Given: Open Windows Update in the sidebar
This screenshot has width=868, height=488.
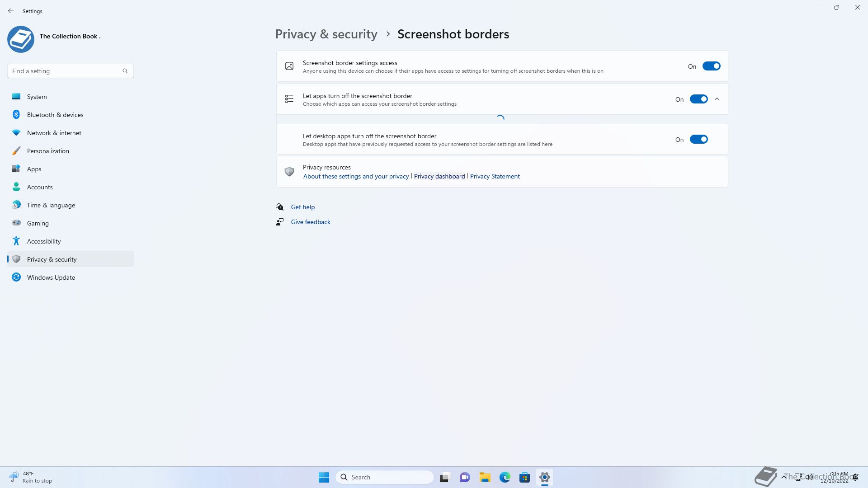Looking at the screenshot, I should [51, 277].
